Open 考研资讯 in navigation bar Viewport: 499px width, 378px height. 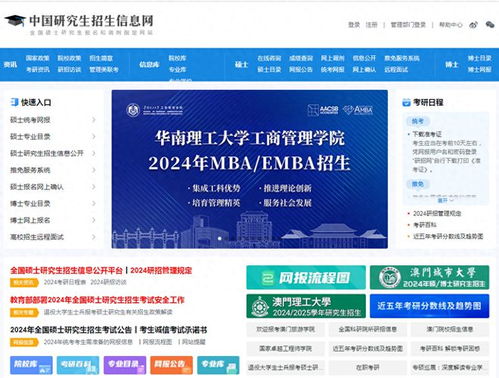click(38, 69)
